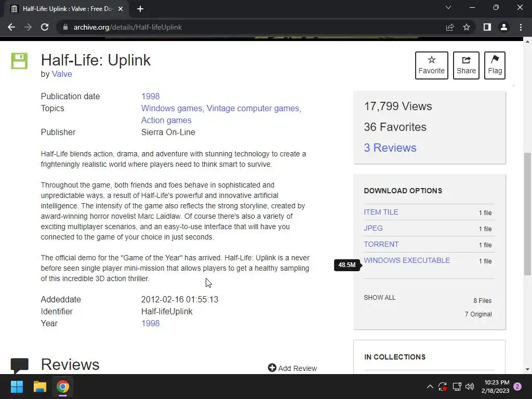This screenshot has width=532, height=399.
Task: Click the 1998 publication date link
Action: (150, 96)
